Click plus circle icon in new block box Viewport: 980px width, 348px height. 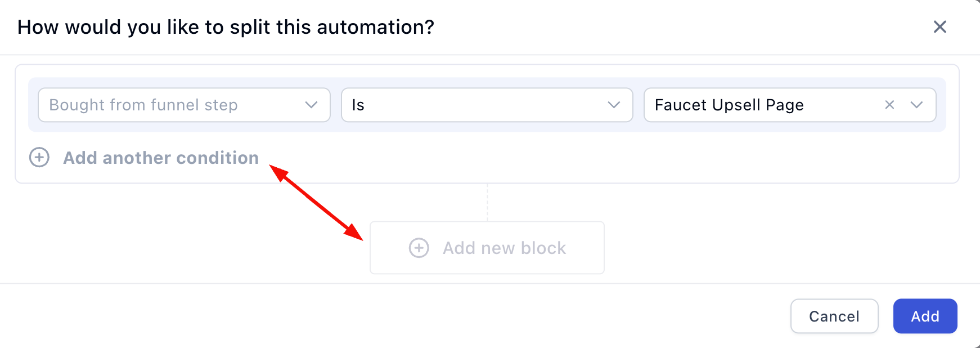pyautogui.click(x=419, y=248)
